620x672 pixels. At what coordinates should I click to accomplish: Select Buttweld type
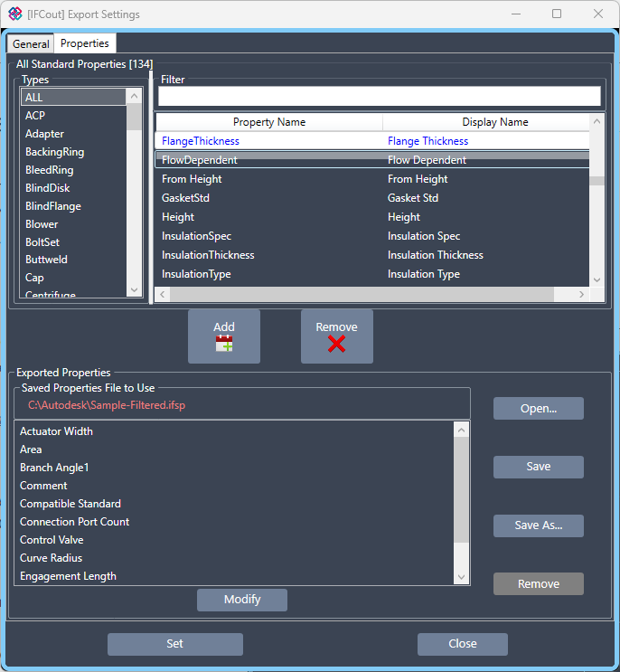[73, 260]
